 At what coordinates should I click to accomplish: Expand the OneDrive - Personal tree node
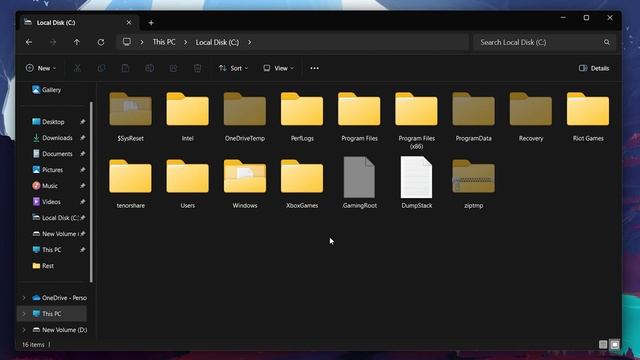pyautogui.click(x=24, y=298)
